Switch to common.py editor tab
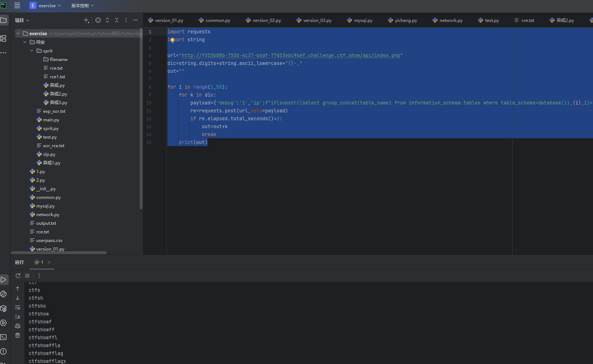 (x=214, y=20)
